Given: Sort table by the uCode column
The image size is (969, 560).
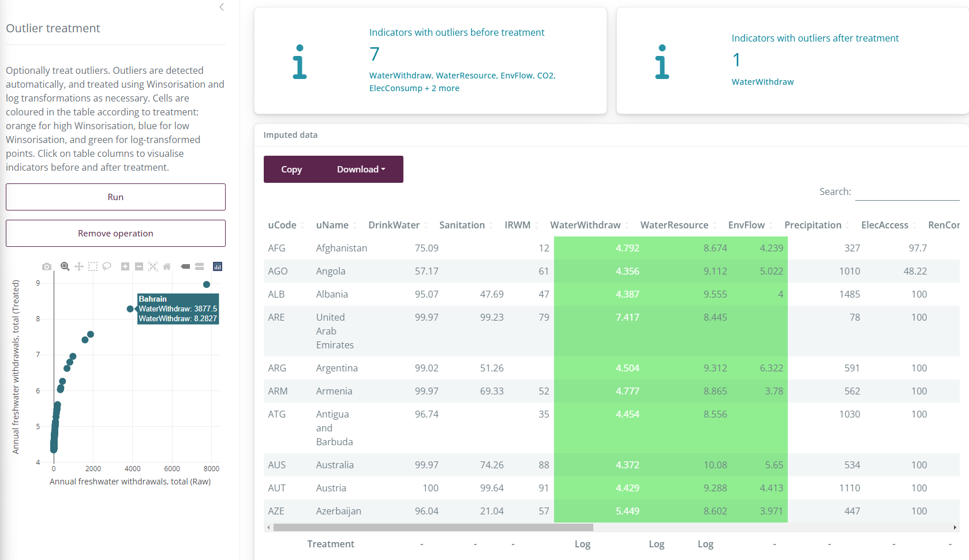Looking at the screenshot, I should (286, 225).
